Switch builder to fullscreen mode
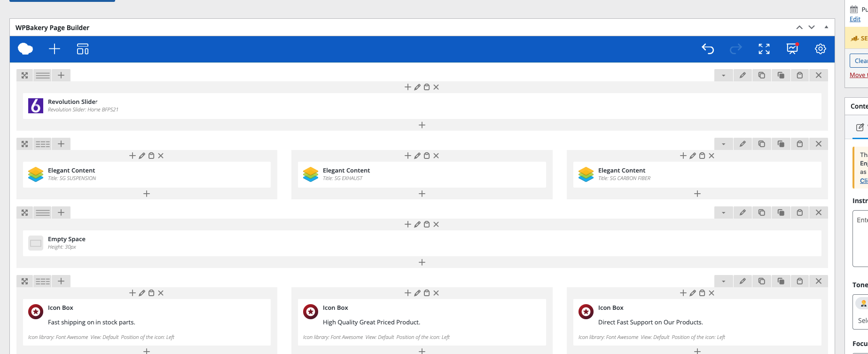This screenshot has height=354, width=868. coord(764,49)
